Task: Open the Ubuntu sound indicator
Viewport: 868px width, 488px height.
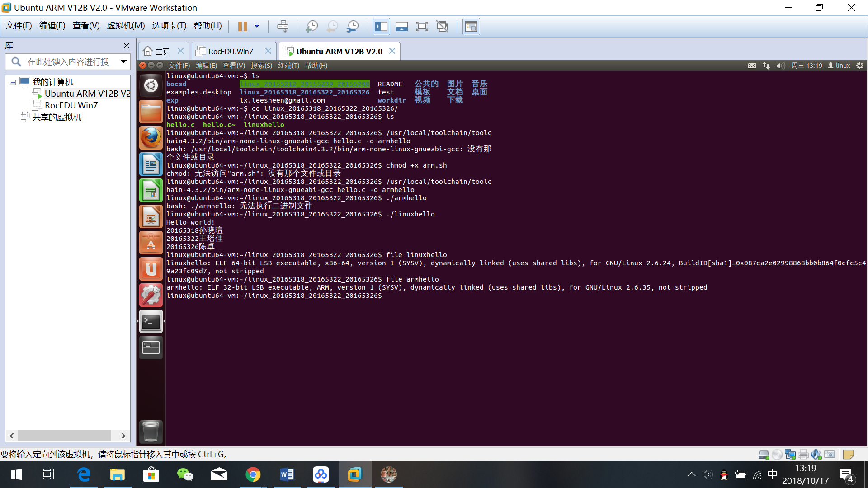Action: 781,66
